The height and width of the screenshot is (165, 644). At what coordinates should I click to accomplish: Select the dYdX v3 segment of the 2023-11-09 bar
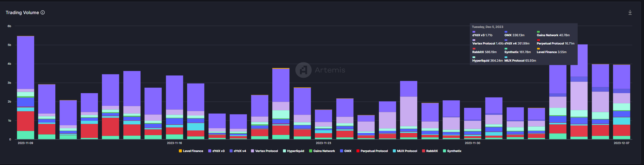coord(25,63)
